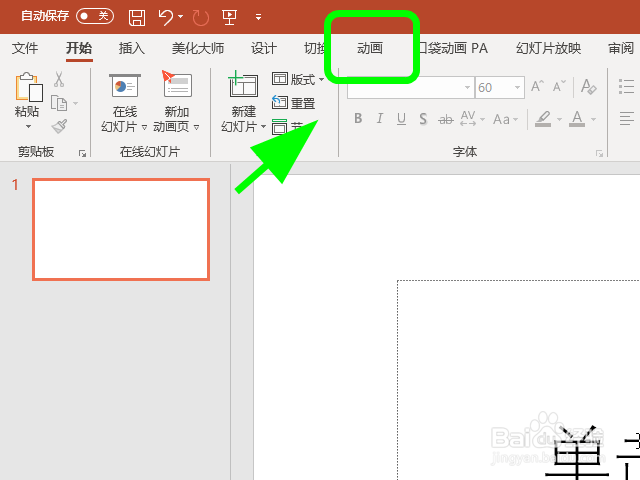
Task: Click the Undo arrow icon
Action: click(166, 18)
